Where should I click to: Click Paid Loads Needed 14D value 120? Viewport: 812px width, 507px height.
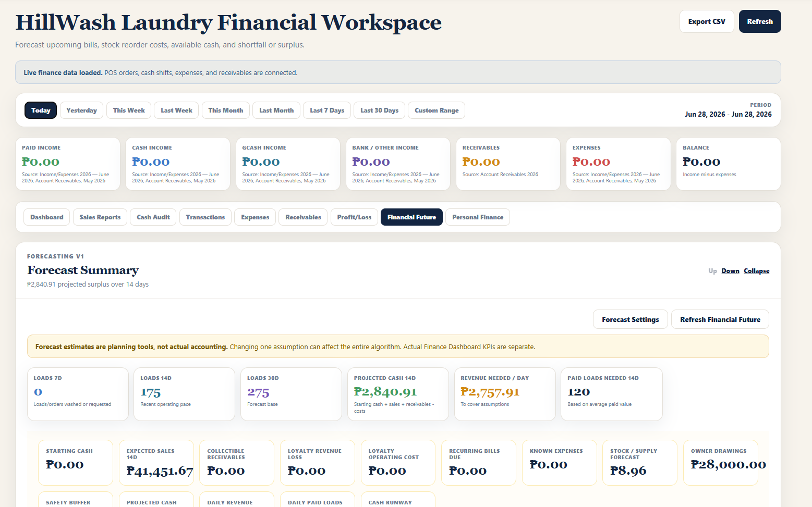tap(579, 392)
